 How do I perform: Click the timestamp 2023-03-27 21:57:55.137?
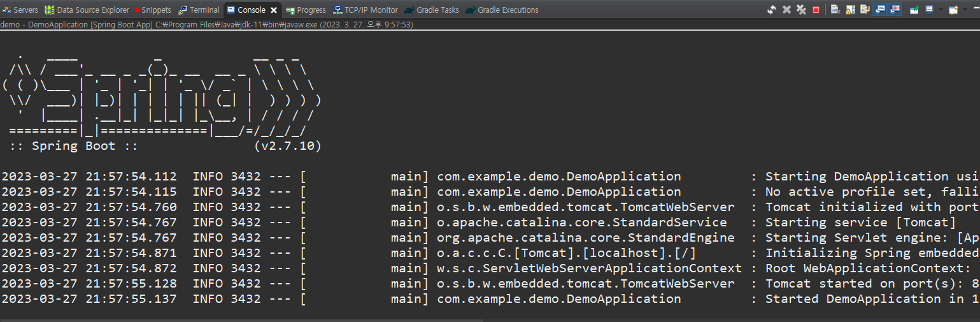89,299
